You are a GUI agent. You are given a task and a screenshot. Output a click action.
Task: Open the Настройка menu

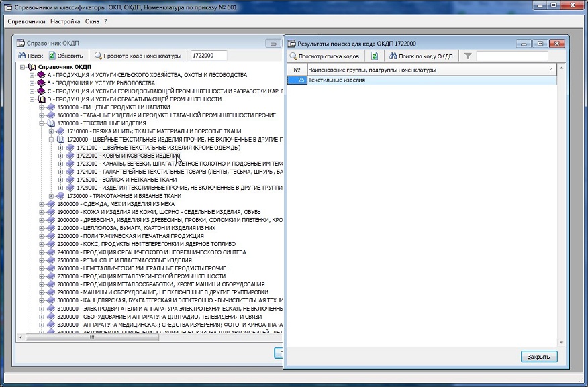pos(65,21)
